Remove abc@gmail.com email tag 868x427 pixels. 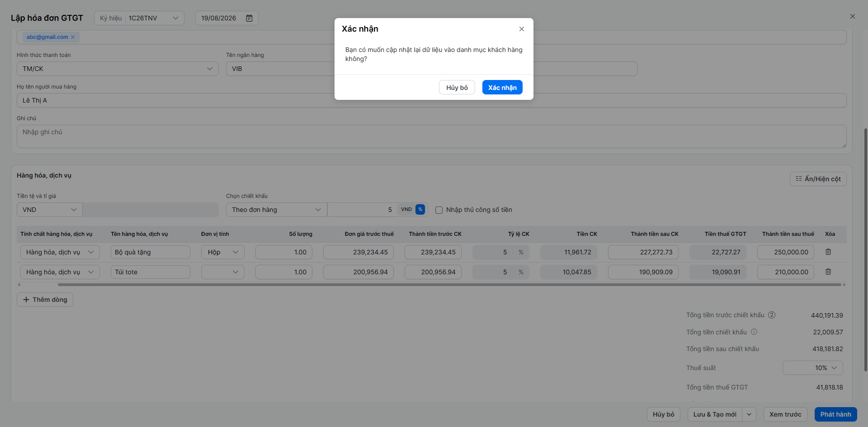click(73, 37)
